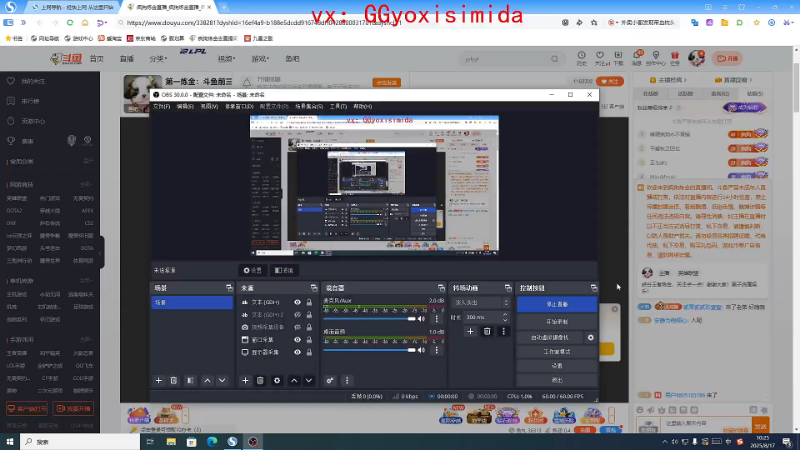Open the Scene Transitions three-dot menu
The image size is (800, 450).
click(504, 332)
